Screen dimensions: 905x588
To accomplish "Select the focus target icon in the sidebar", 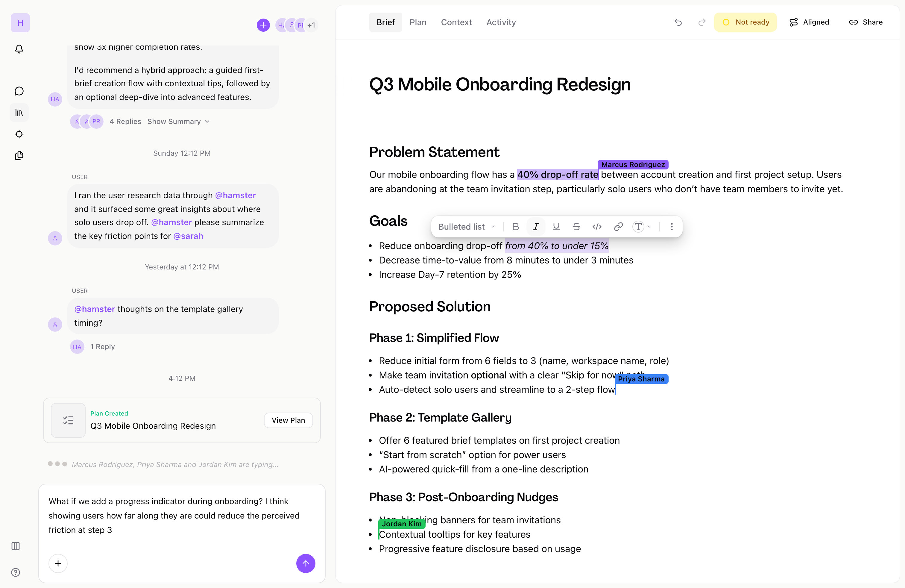I will [x=19, y=134].
